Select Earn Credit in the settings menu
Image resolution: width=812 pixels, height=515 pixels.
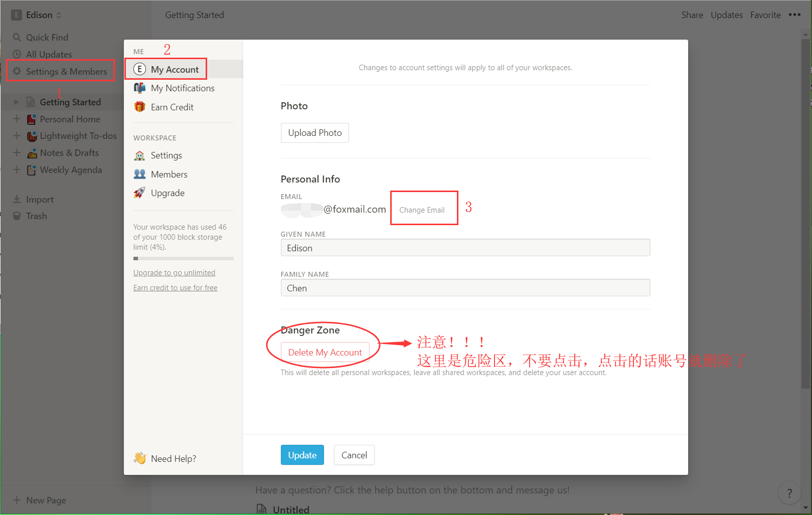[172, 107]
